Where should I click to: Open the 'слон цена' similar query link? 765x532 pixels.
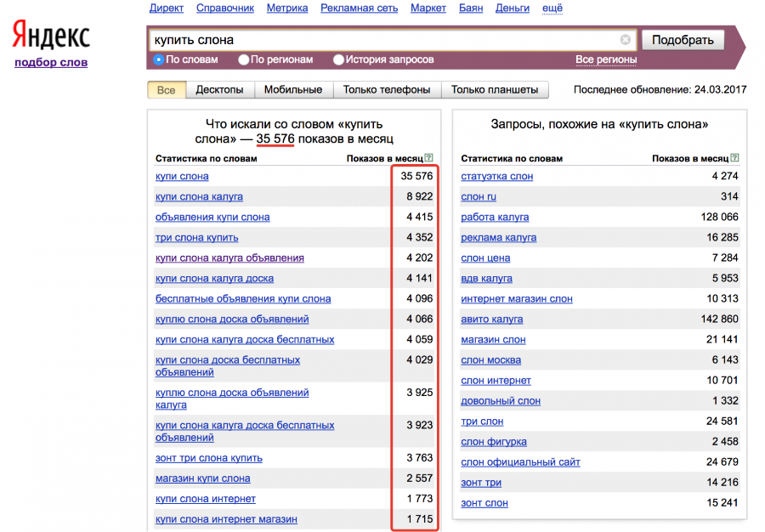[485, 258]
